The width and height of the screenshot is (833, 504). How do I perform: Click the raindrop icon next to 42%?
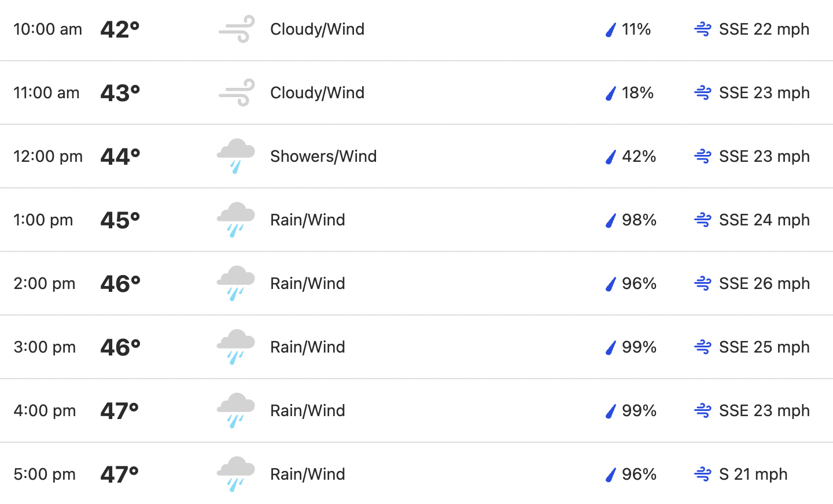point(611,157)
